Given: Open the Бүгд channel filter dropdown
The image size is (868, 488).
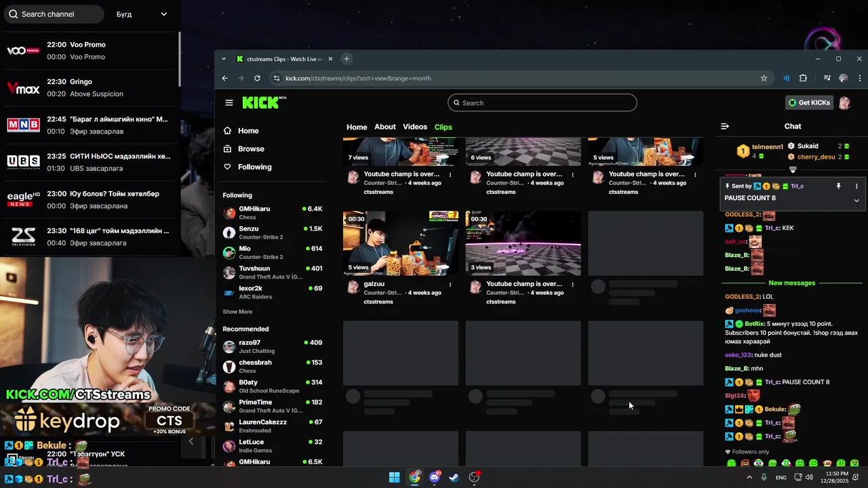Looking at the screenshot, I should tap(142, 14).
